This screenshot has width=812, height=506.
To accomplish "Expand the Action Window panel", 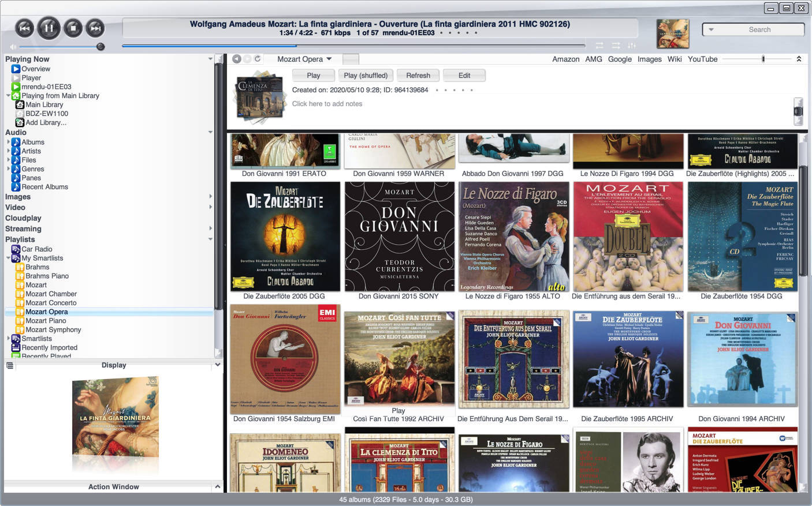I will coord(217,487).
